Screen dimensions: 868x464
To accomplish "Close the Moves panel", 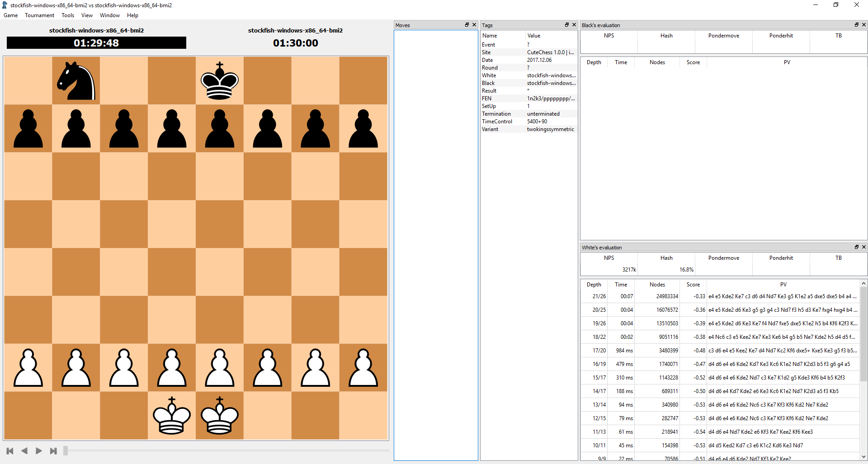I will [x=474, y=25].
